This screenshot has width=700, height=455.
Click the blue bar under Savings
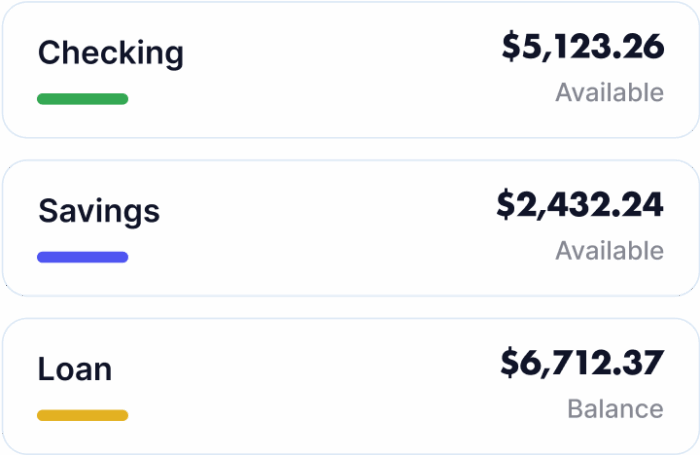click(x=82, y=257)
